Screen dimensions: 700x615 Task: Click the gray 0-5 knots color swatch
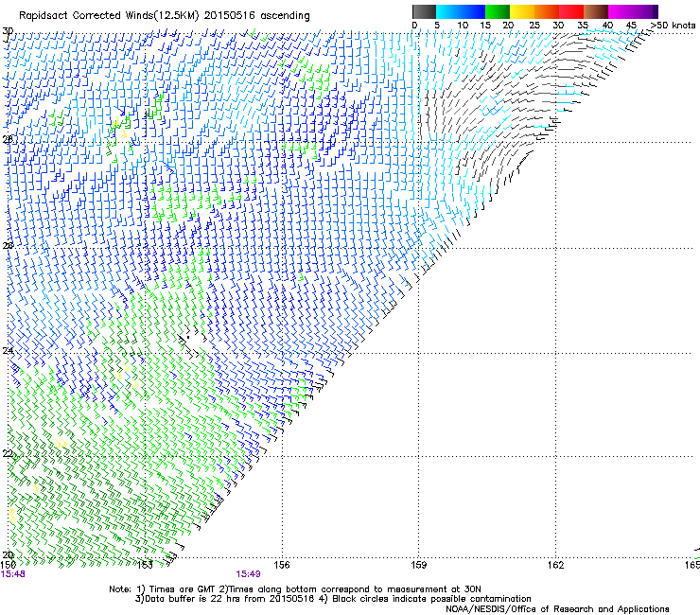[424, 11]
